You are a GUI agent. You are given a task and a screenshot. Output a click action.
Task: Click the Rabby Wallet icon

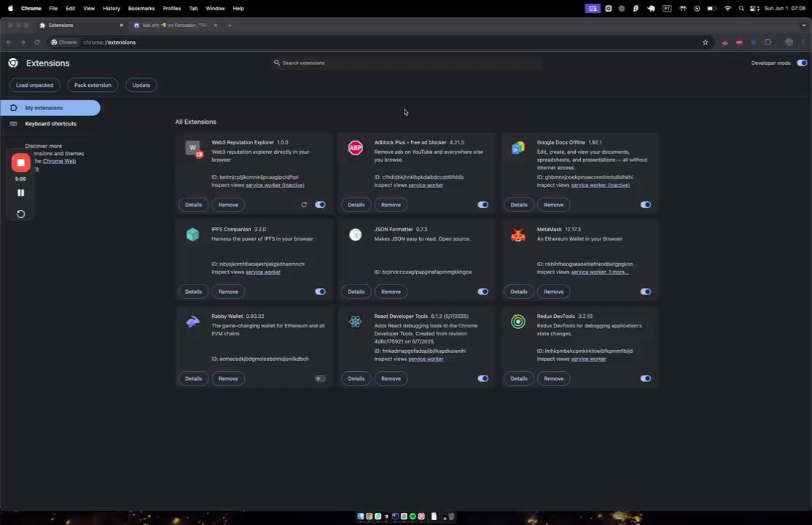point(192,322)
